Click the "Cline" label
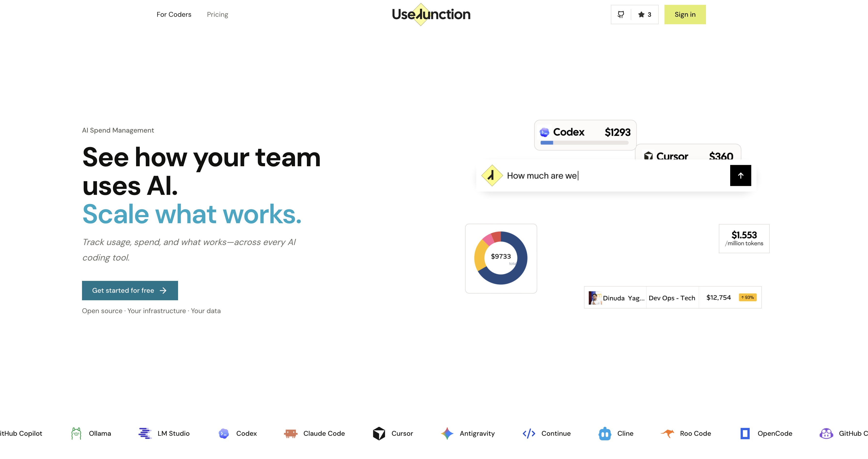Image resolution: width=868 pixels, height=459 pixels. click(x=625, y=433)
